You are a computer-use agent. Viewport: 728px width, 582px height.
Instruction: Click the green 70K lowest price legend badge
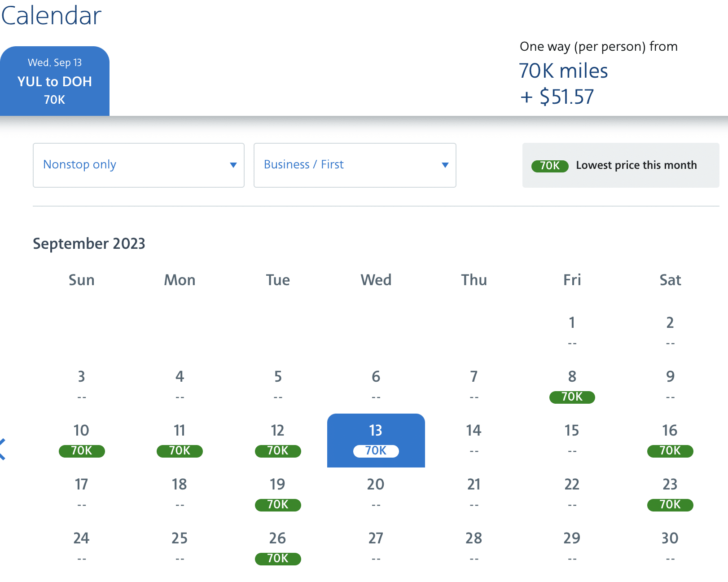[x=550, y=166]
